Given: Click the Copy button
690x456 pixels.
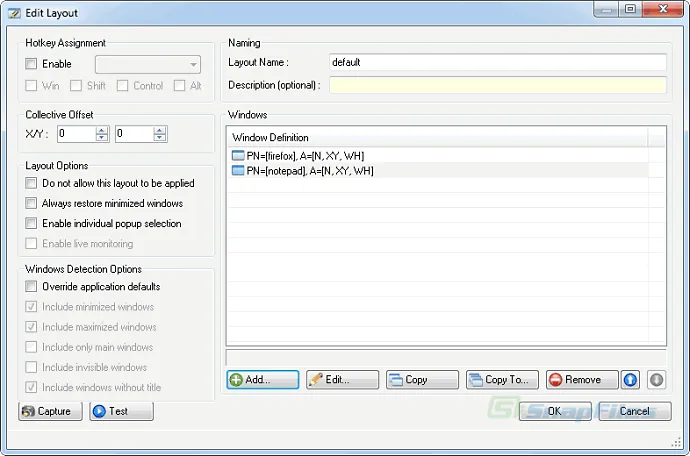Looking at the screenshot, I should (x=422, y=379).
